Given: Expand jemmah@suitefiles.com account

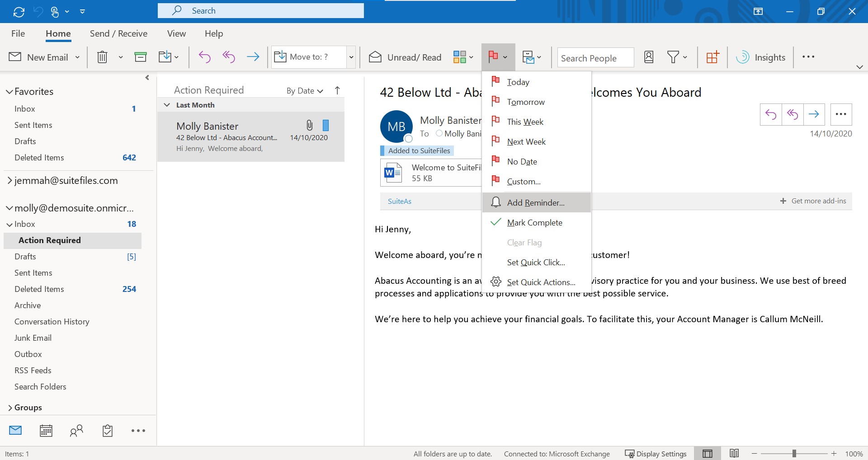Looking at the screenshot, I should pyautogui.click(x=9, y=181).
